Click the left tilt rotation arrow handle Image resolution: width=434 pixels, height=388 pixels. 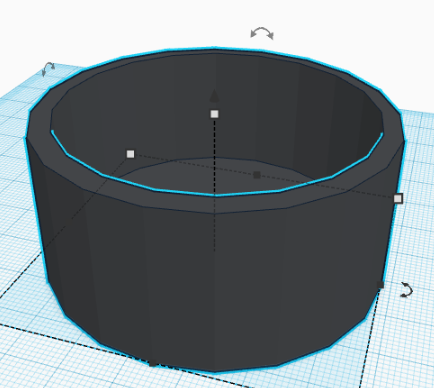coord(48,69)
